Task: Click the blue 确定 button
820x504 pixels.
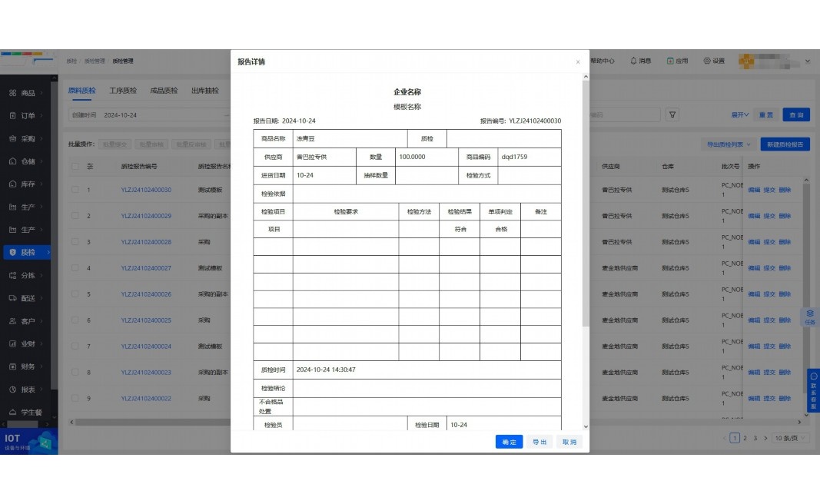Action: [x=509, y=442]
